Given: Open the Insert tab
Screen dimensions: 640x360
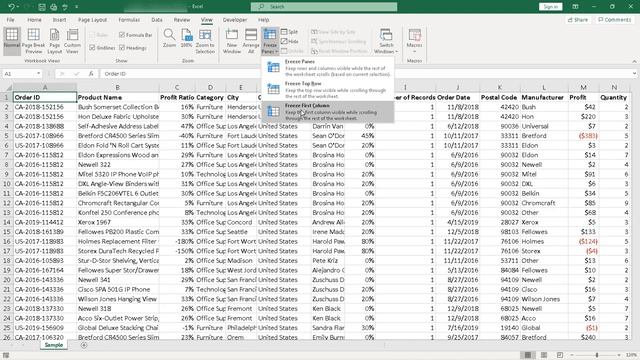Looking at the screenshot, I should point(59,20).
